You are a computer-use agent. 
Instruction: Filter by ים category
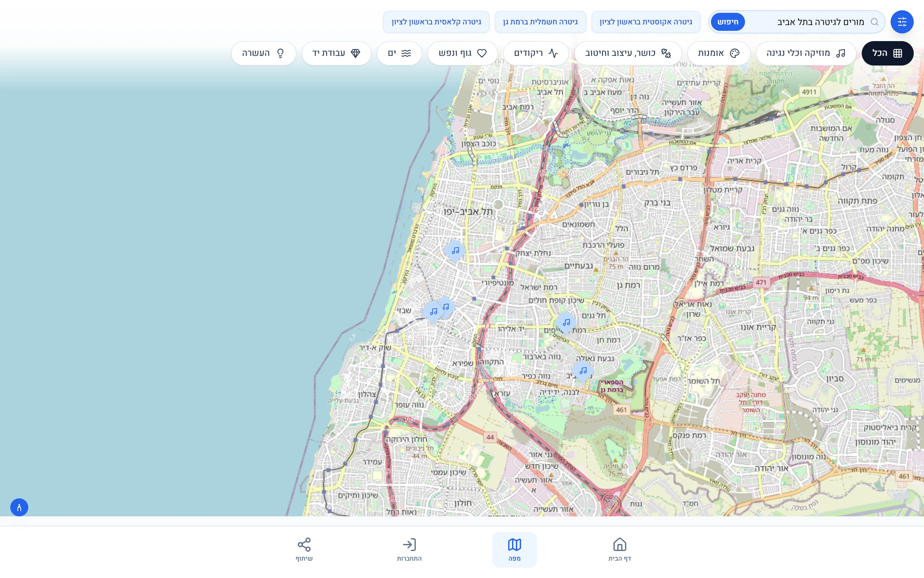(399, 53)
